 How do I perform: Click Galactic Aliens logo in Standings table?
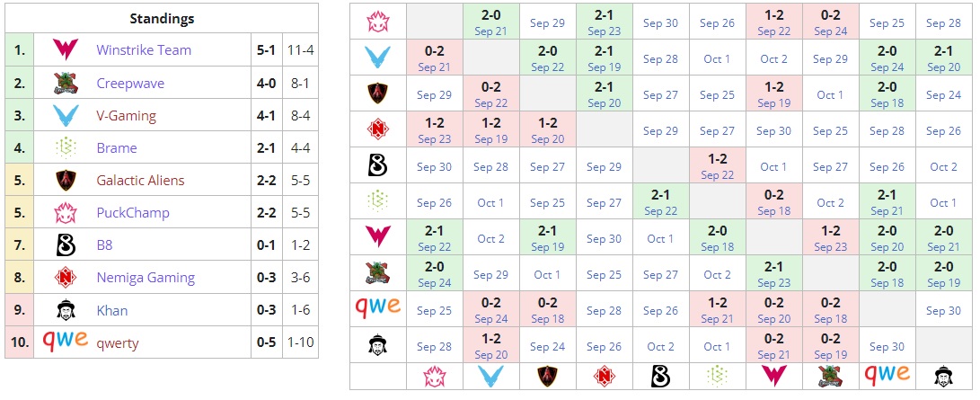click(65, 181)
